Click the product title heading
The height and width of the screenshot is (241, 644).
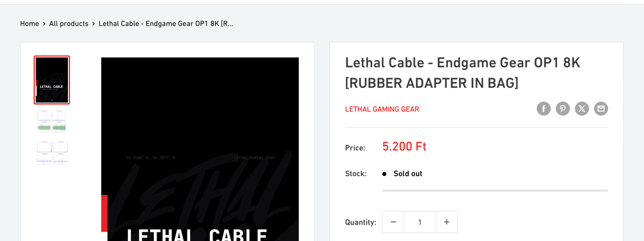point(463,73)
